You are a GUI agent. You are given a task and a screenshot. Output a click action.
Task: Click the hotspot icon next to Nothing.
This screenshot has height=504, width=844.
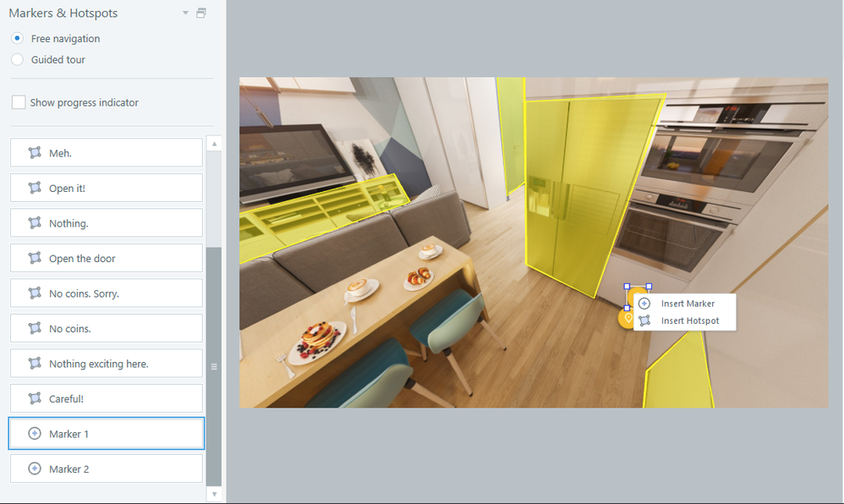[35, 223]
